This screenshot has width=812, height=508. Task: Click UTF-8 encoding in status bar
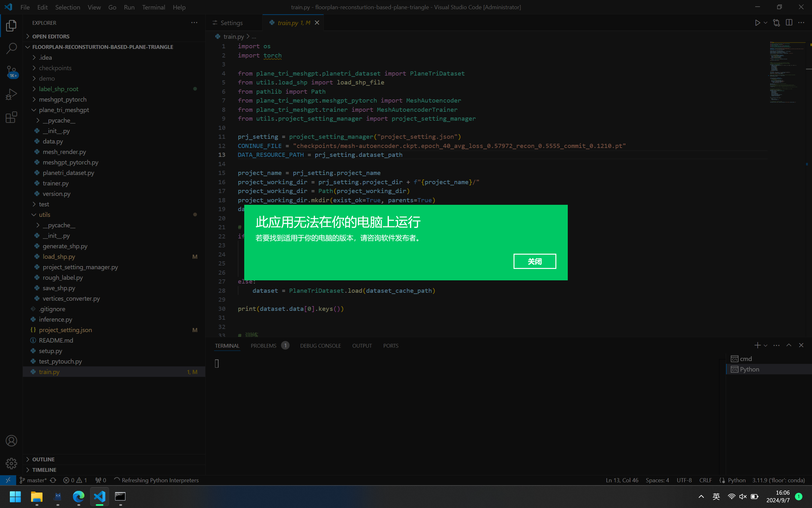[x=684, y=480]
